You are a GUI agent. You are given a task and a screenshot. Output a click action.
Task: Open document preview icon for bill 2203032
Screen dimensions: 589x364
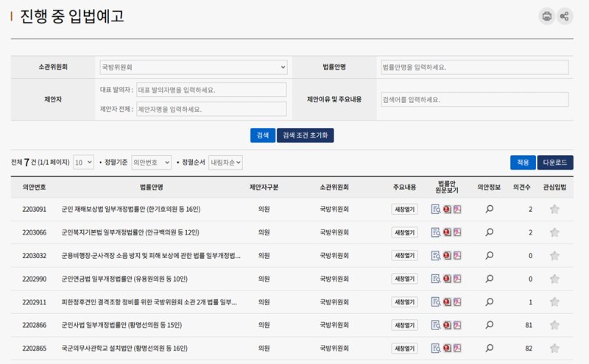pos(436,256)
